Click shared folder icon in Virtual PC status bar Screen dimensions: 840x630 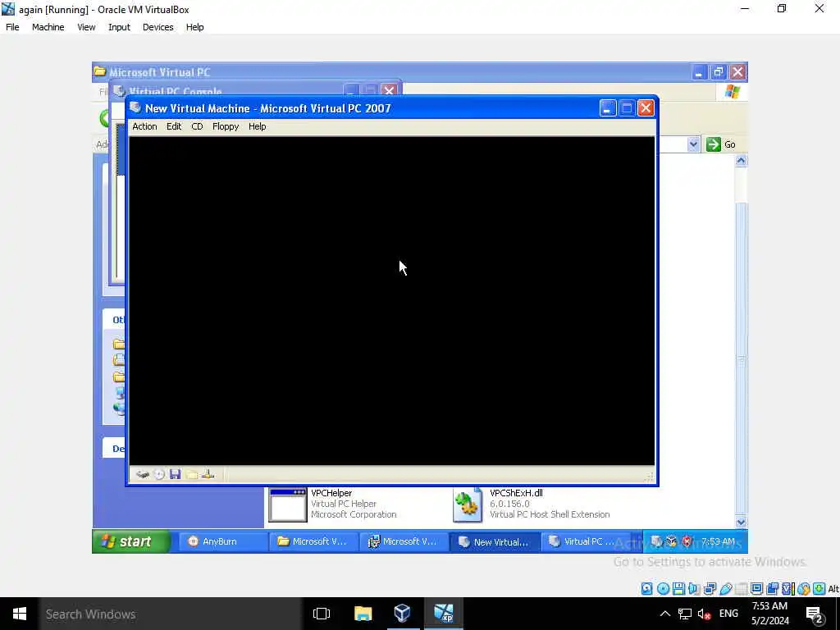(x=192, y=474)
